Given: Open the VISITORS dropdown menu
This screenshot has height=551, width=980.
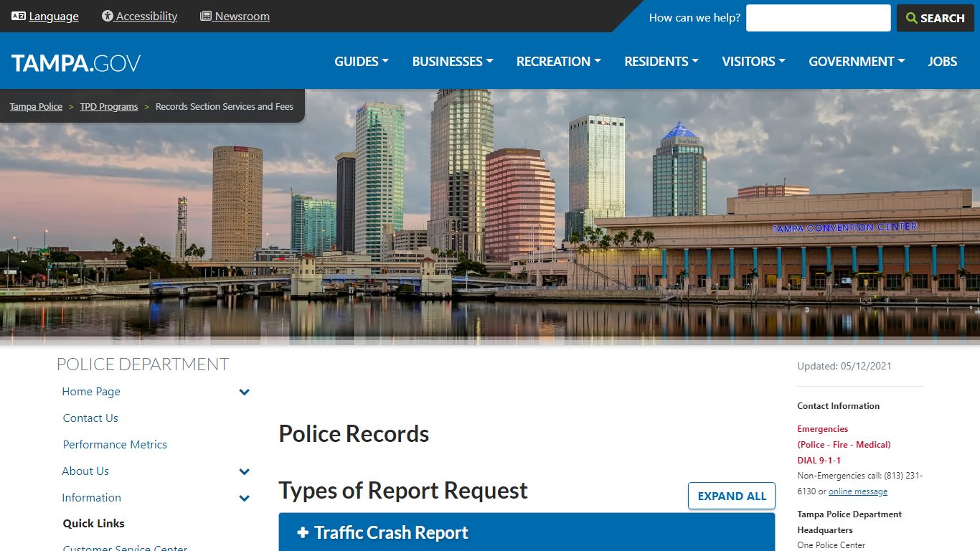Looking at the screenshot, I should point(754,62).
